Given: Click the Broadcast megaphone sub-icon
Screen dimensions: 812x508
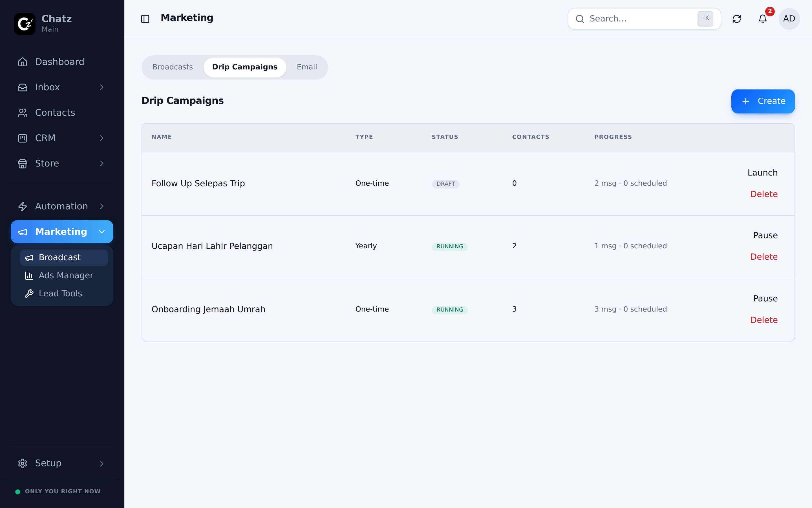Looking at the screenshot, I should point(29,257).
